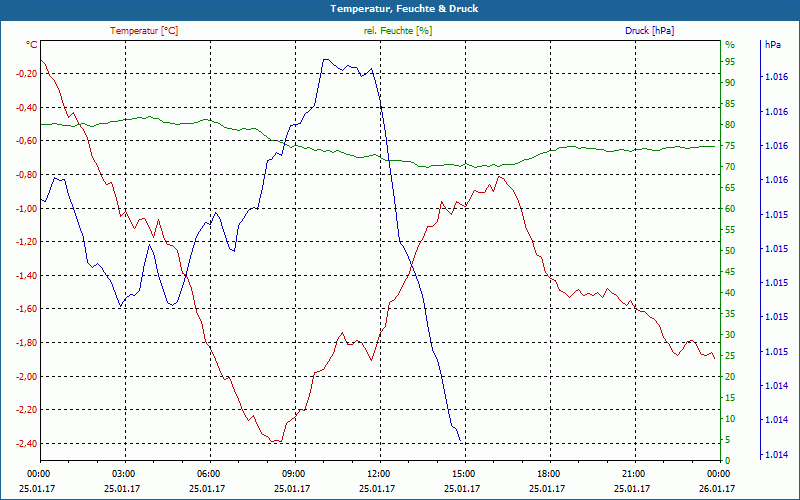800x500 pixels.
Task: Click the 50 humidity axis value
Action: (730, 251)
